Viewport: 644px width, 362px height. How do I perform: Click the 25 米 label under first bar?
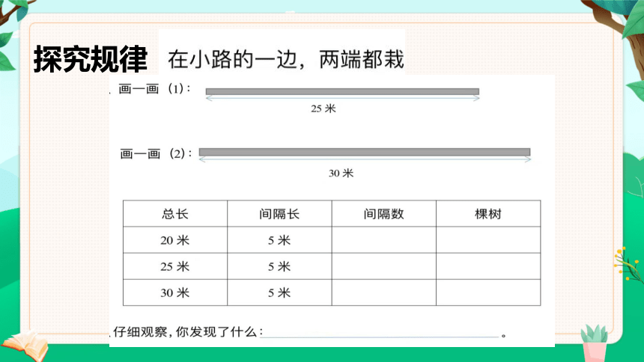coord(323,108)
